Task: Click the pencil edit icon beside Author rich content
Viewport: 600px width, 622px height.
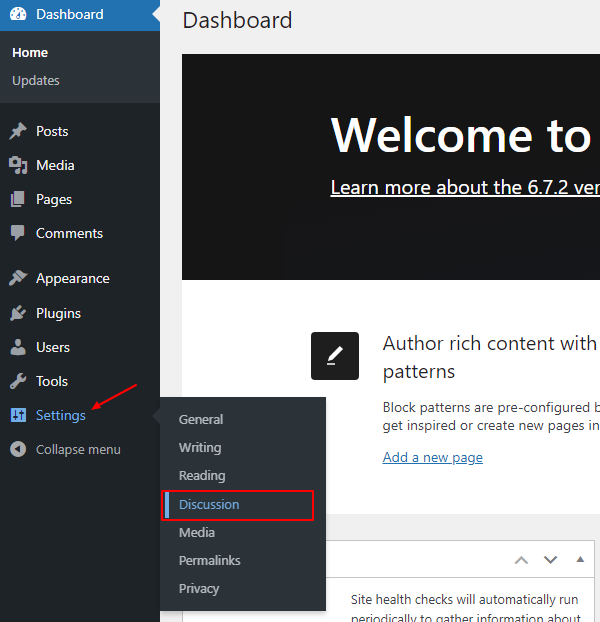Action: [335, 356]
